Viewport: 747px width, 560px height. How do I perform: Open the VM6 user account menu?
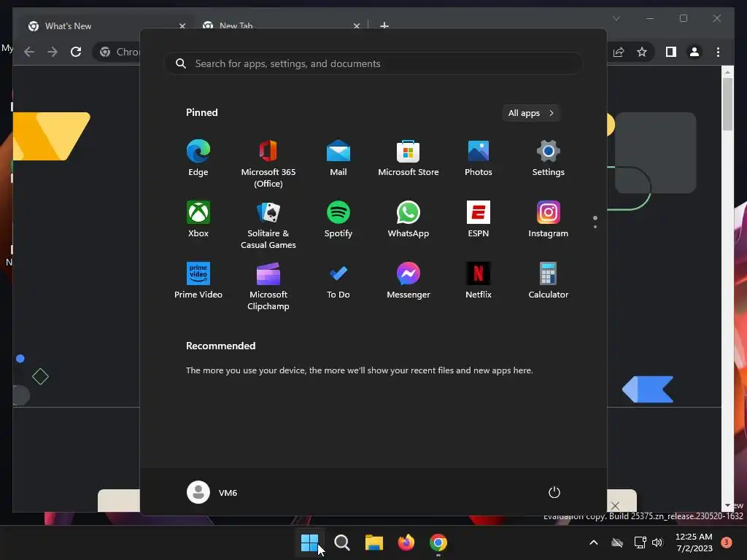[x=212, y=492]
